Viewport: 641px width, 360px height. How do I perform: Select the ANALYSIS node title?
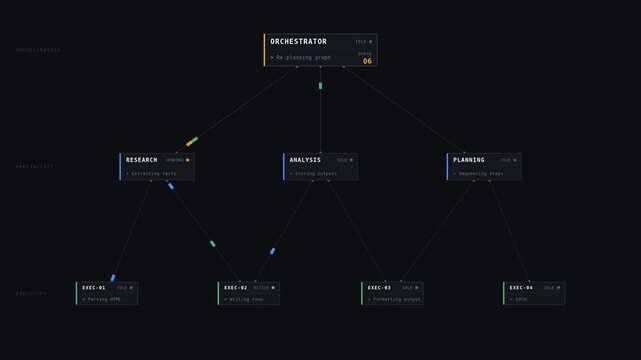pyautogui.click(x=305, y=160)
